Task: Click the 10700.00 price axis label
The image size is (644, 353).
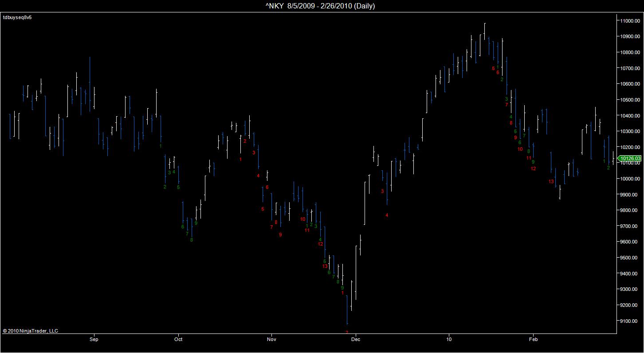Action: pyautogui.click(x=630, y=68)
